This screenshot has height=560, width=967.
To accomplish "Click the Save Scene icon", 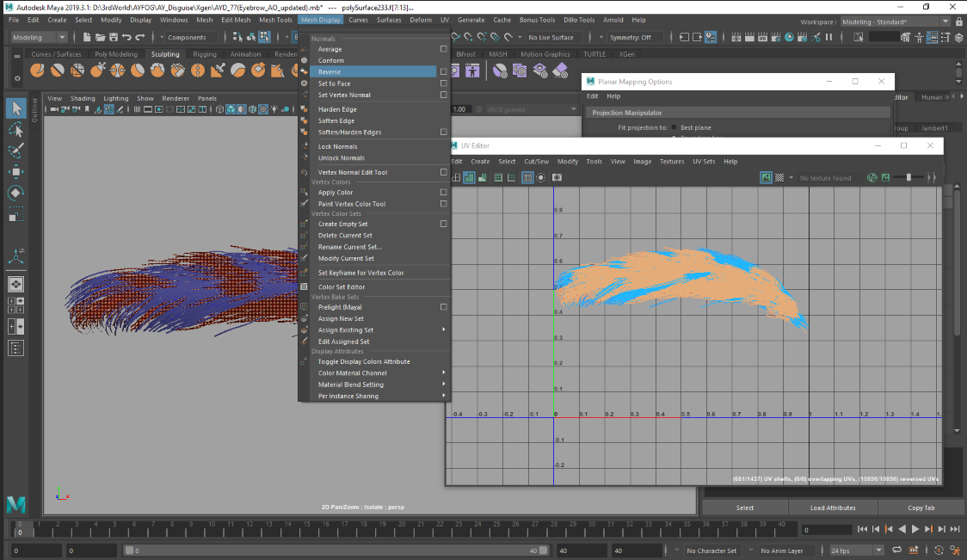I will [114, 38].
